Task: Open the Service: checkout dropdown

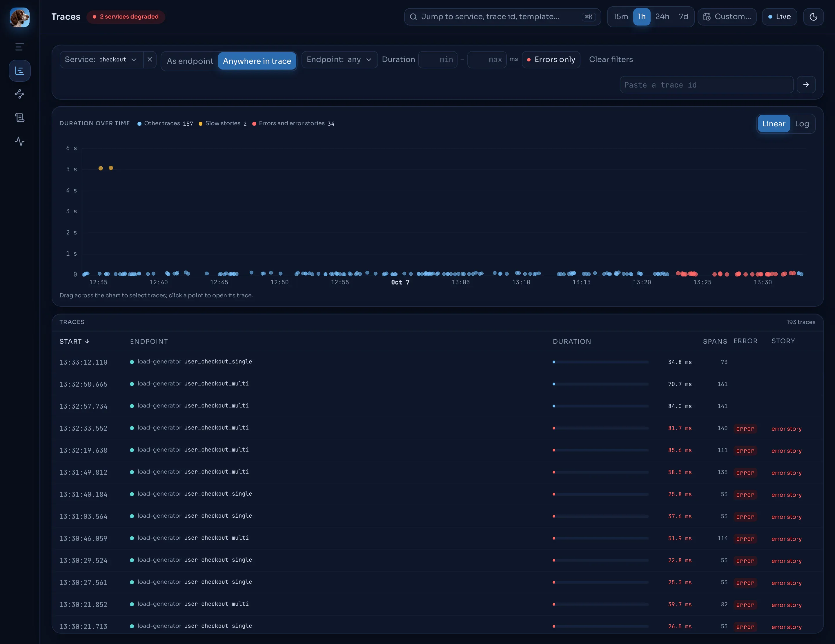Action: (101, 60)
